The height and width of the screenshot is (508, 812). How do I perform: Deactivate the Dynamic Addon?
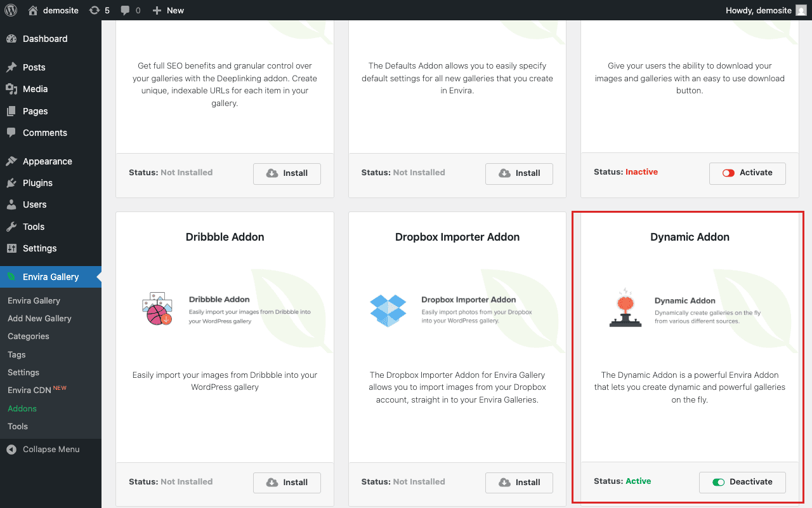click(742, 482)
